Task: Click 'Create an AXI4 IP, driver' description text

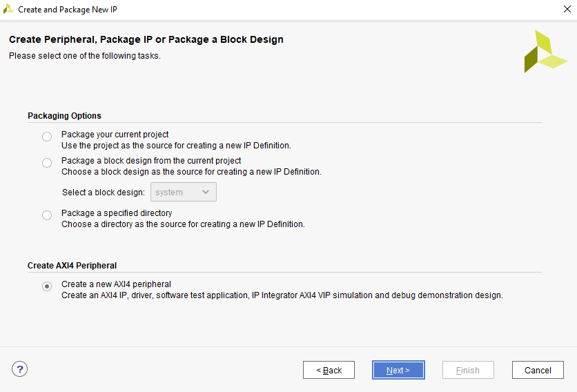Action: tap(282, 295)
